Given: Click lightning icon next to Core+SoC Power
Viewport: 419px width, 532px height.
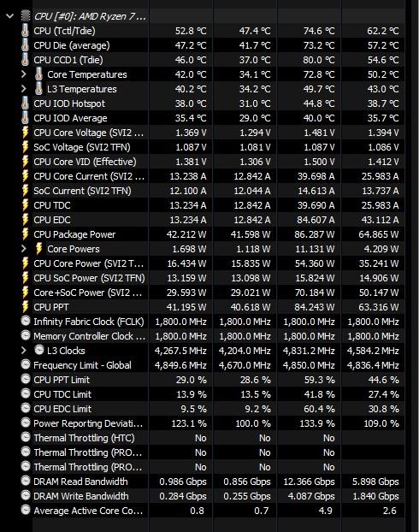Looking at the screenshot, I should tap(25, 293).
